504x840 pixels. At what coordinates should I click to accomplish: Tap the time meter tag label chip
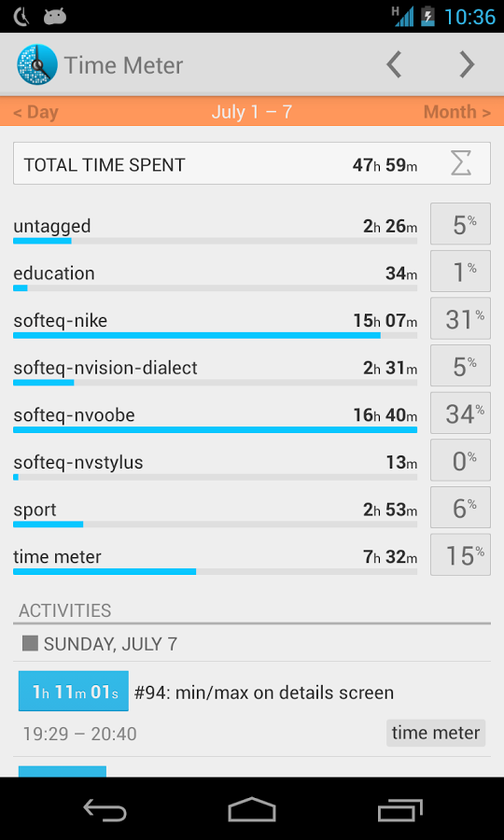(x=436, y=733)
